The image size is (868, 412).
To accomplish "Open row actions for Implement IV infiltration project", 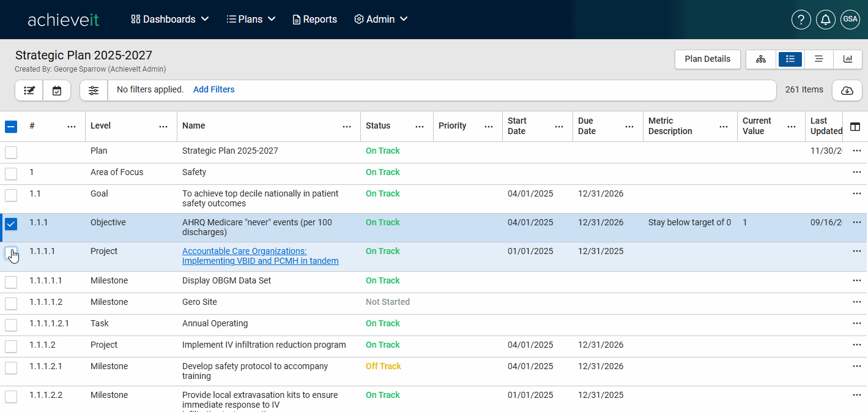I will 857,345.
